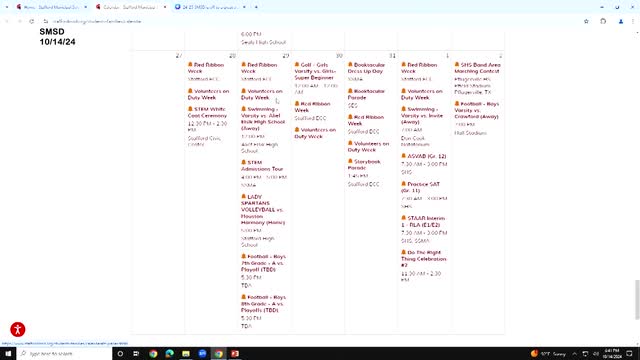Image resolution: width=640 pixels, height=360 pixels.
Task: Open File Explorer on the taskbar
Action: point(186,353)
